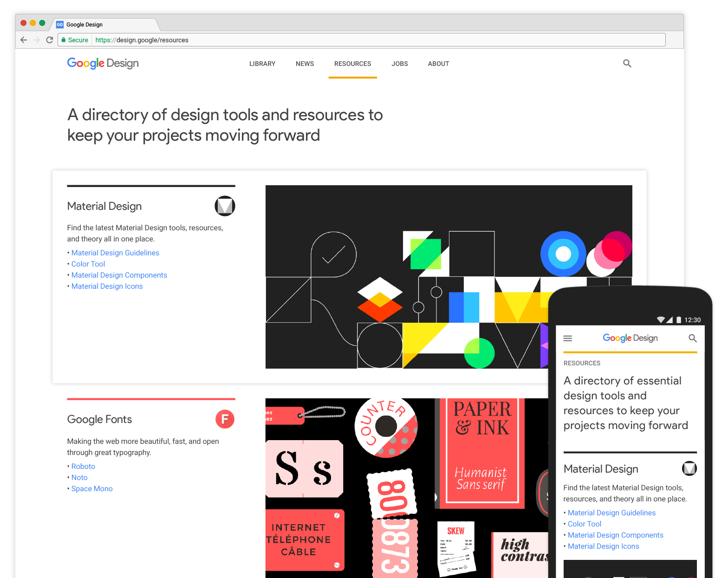Select the Resources nav item
The height and width of the screenshot is (578, 728).
pos(353,64)
